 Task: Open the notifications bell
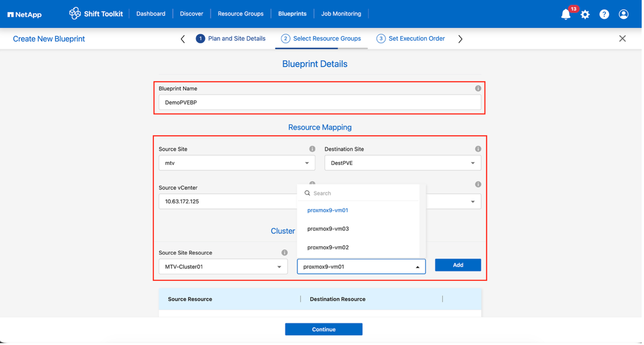coord(565,14)
